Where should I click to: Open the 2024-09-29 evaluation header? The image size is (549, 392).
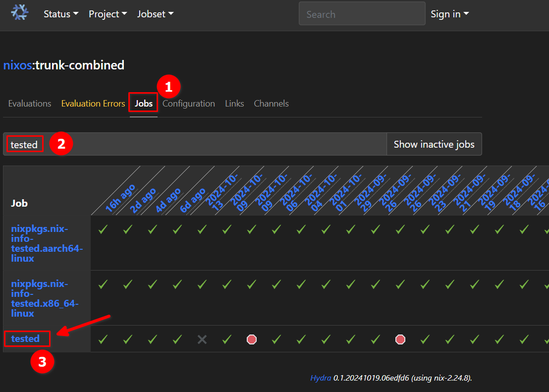pyautogui.click(x=371, y=193)
